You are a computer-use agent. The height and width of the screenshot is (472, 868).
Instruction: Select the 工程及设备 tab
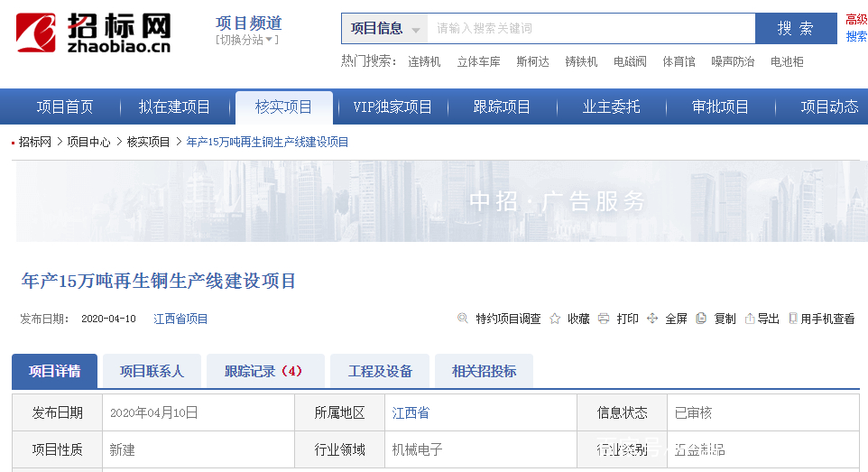(x=380, y=371)
